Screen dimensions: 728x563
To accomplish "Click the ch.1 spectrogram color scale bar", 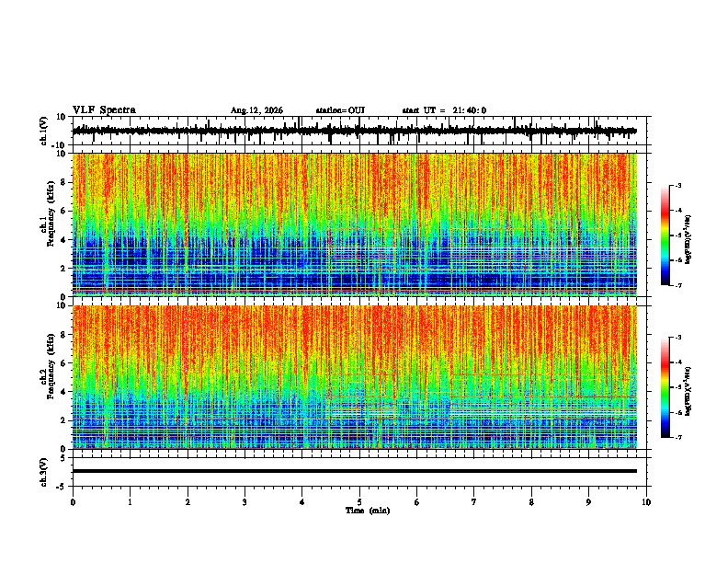I will click(665, 236).
